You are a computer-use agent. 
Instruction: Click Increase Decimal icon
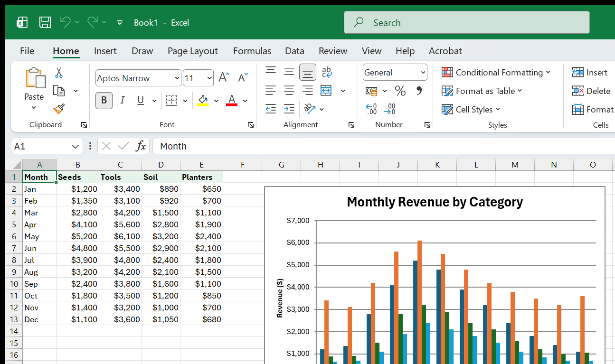(x=371, y=109)
